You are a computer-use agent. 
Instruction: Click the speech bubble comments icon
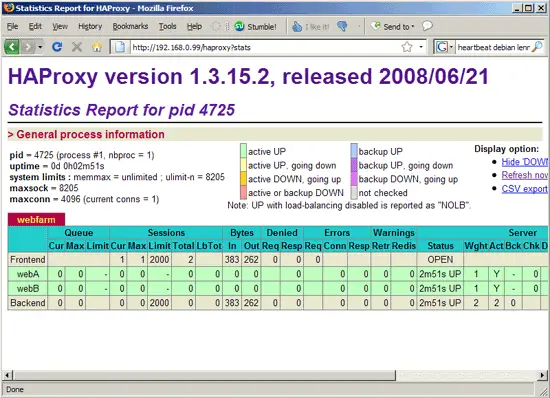tap(427, 26)
